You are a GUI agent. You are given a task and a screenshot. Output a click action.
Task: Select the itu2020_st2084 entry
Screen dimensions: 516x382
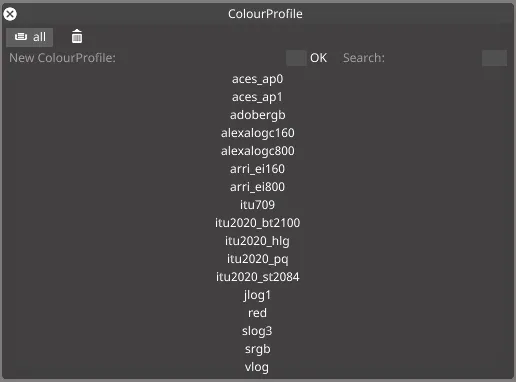coord(258,277)
